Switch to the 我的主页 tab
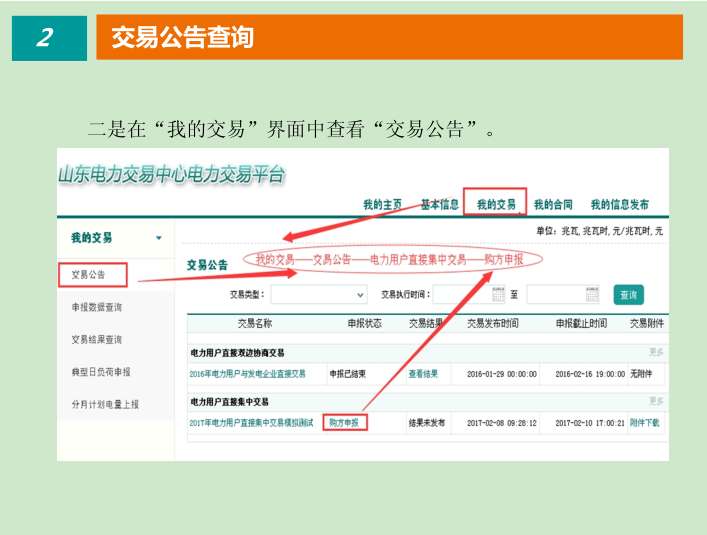 (382, 205)
